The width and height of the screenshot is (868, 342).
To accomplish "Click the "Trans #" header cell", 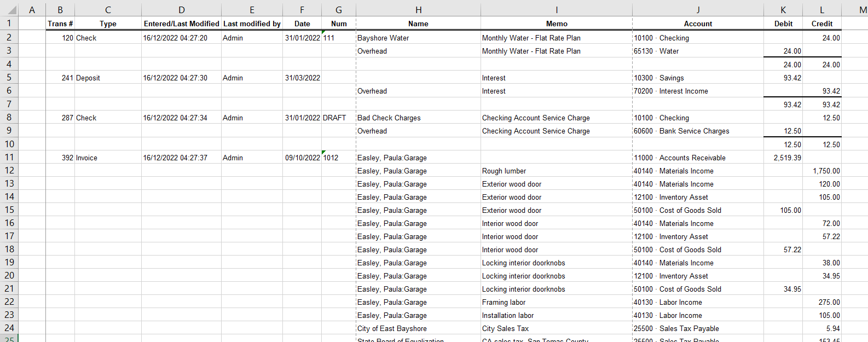I will [60, 24].
